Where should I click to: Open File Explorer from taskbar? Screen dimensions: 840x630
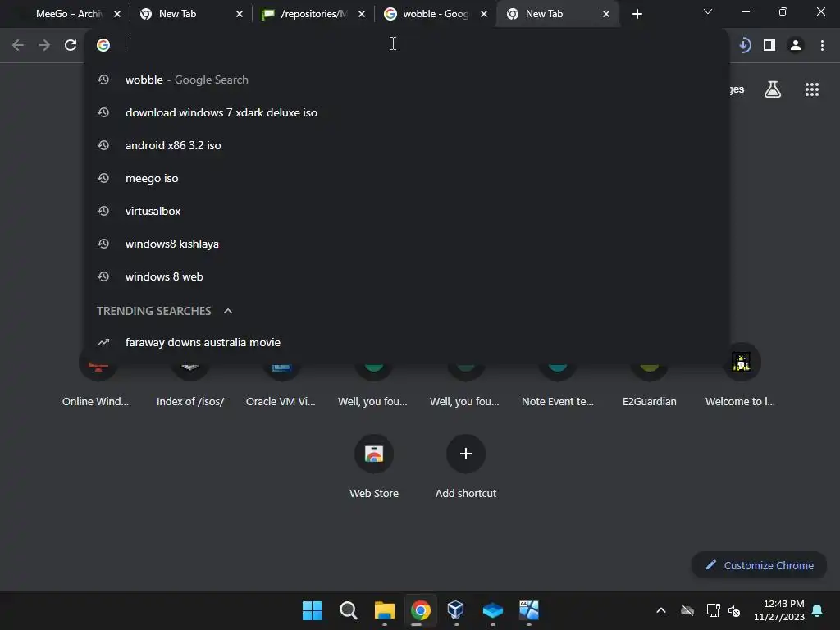click(385, 610)
